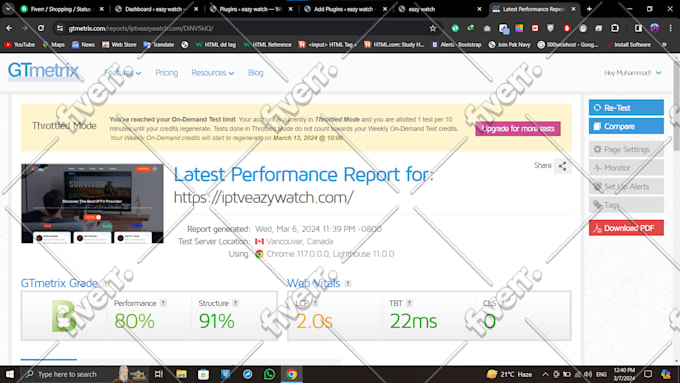Open a new browser tab
Screen dimensions: 680x383
(589, 9)
